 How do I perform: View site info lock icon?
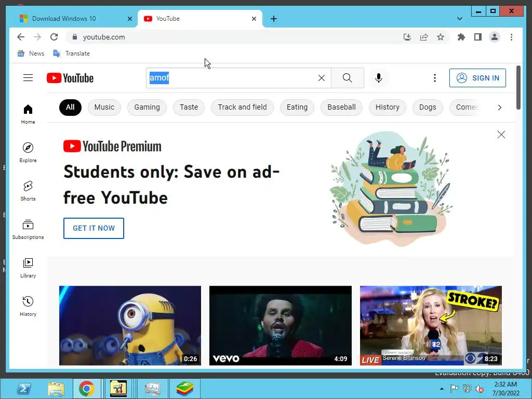click(75, 37)
